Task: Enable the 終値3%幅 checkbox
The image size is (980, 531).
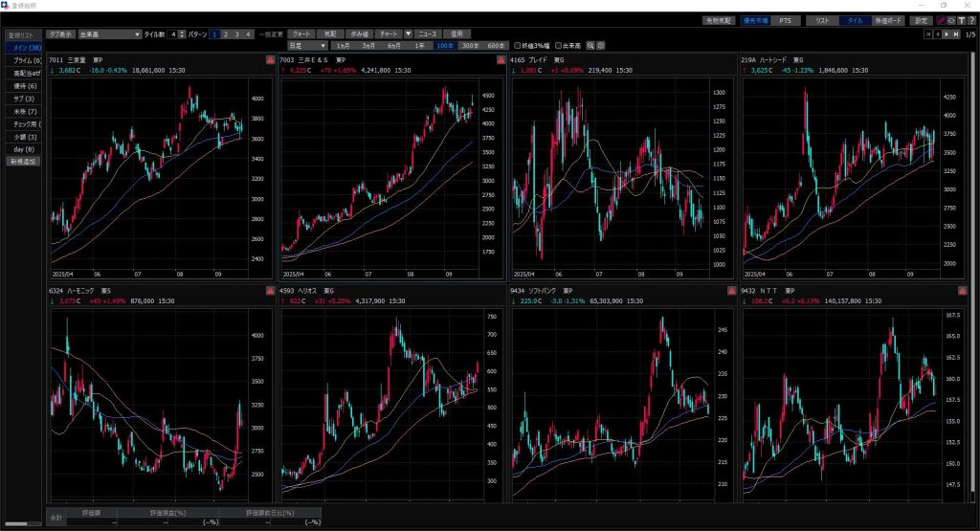Action: coord(519,45)
